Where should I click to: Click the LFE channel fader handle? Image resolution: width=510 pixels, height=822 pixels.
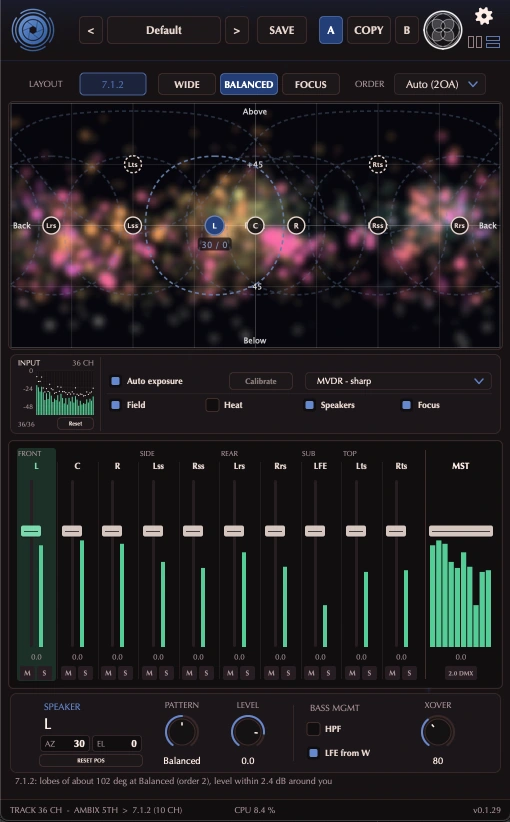tap(315, 531)
